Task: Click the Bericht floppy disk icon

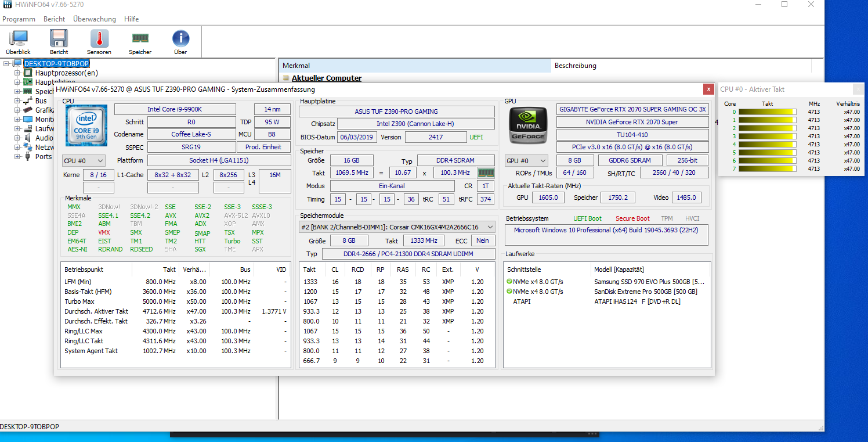Action: (x=59, y=42)
